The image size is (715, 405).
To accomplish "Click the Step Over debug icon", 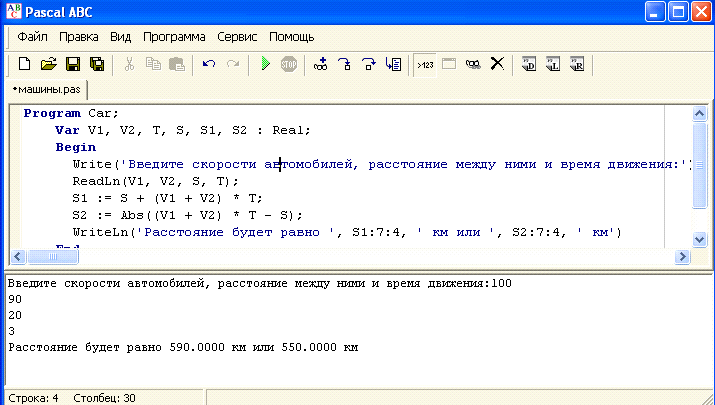I will (368, 64).
